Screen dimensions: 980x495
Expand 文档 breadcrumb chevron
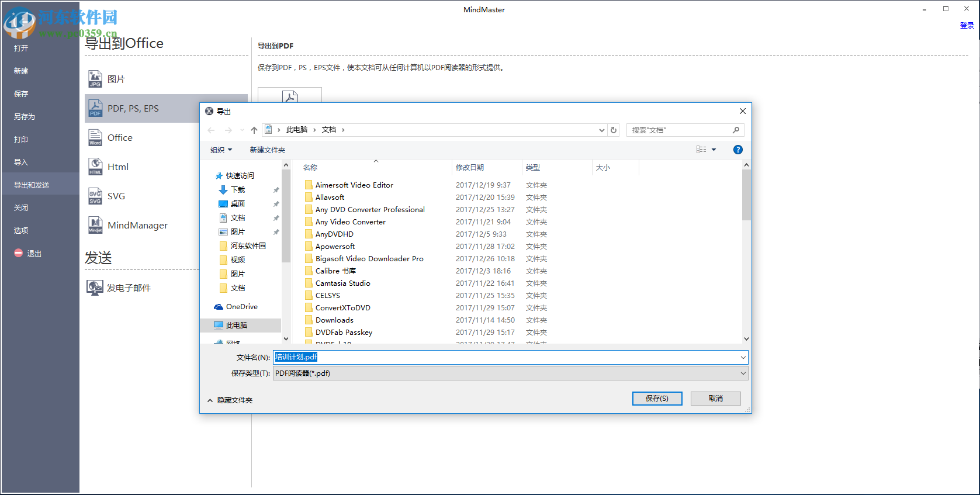[x=343, y=130]
